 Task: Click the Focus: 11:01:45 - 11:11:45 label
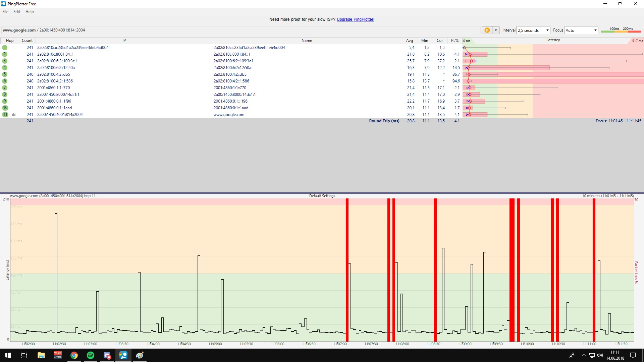618,121
